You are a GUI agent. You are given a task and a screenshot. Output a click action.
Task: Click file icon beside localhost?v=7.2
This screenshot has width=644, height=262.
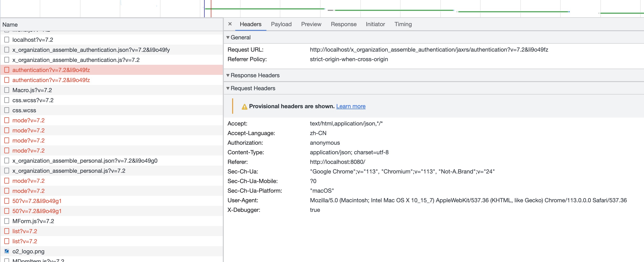point(7,40)
